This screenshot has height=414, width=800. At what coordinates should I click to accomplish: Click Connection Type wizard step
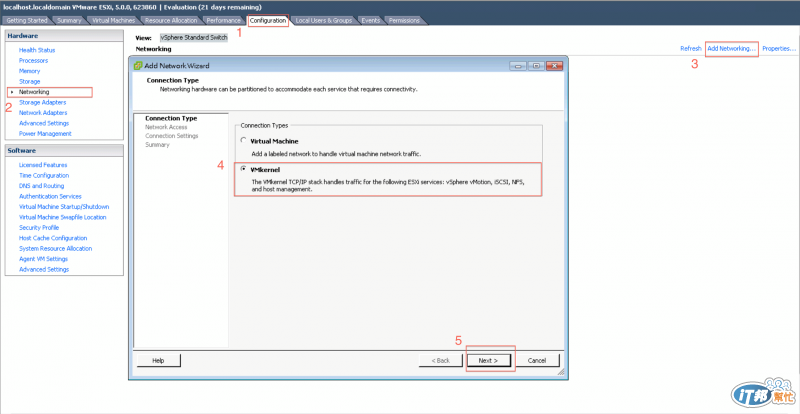tap(171, 118)
